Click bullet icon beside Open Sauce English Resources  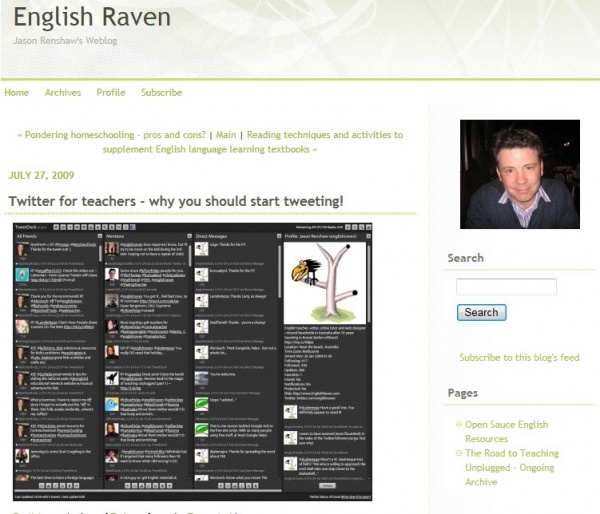point(459,424)
